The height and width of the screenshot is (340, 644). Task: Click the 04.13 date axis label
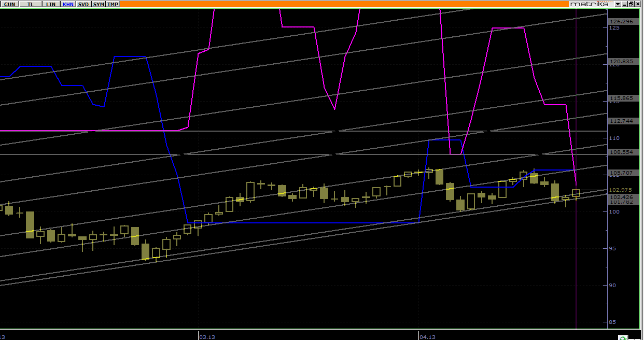[427, 337]
